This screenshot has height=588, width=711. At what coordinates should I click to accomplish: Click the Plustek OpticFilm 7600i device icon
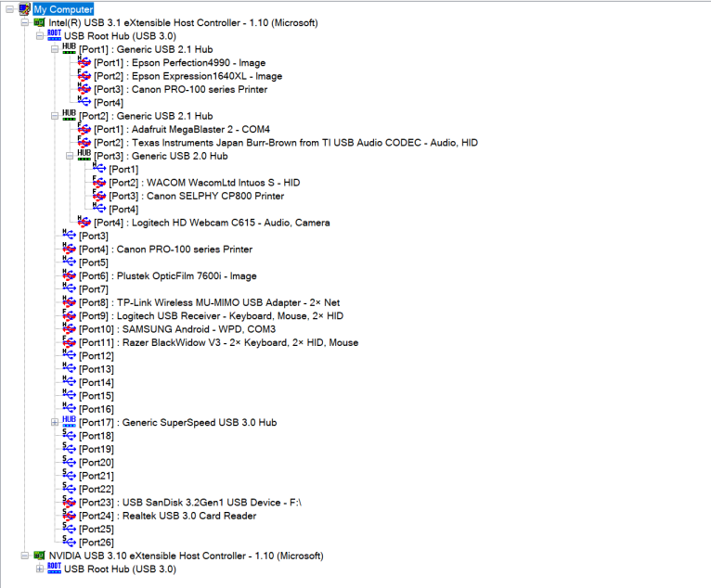(69, 275)
